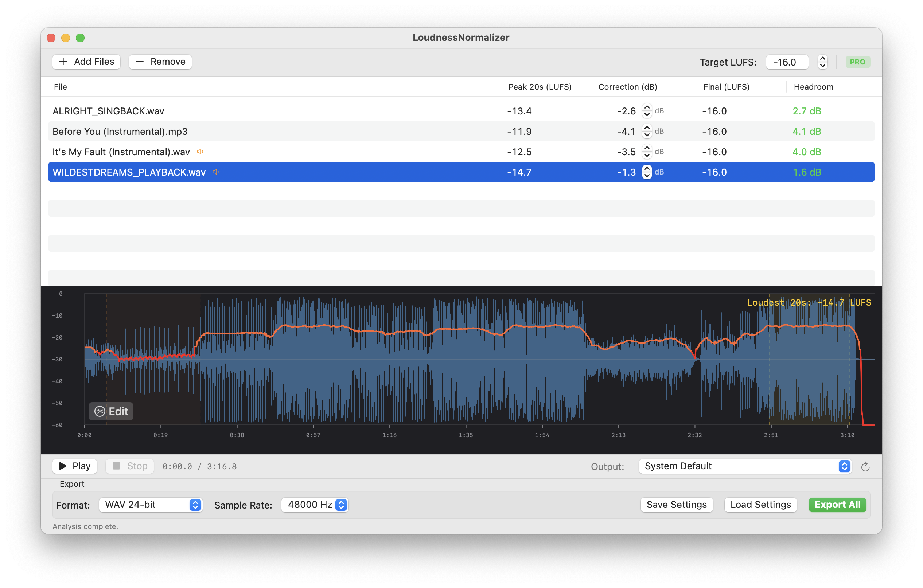The width and height of the screenshot is (923, 588).
Task: Adjust correction stepper for ALRIGHT_SINGBACK.wav
Action: [x=647, y=111]
